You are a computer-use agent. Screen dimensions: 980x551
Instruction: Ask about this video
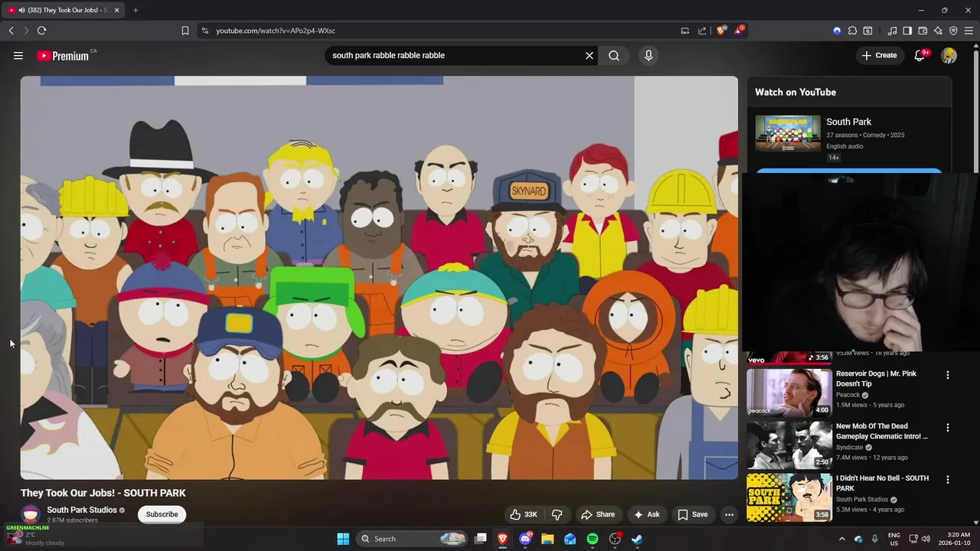click(x=646, y=514)
